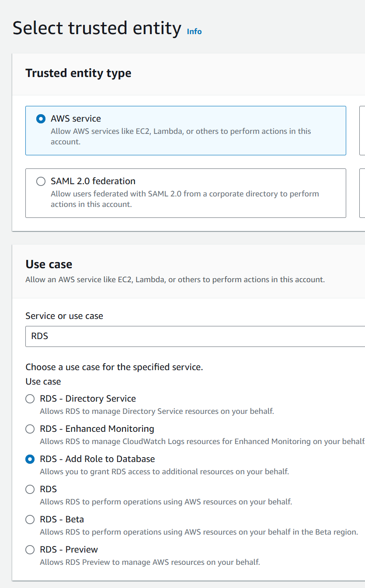Choose the RDS - Enhanced Monitoring use case
Viewport: 365px width, 588px height.
tap(30, 429)
